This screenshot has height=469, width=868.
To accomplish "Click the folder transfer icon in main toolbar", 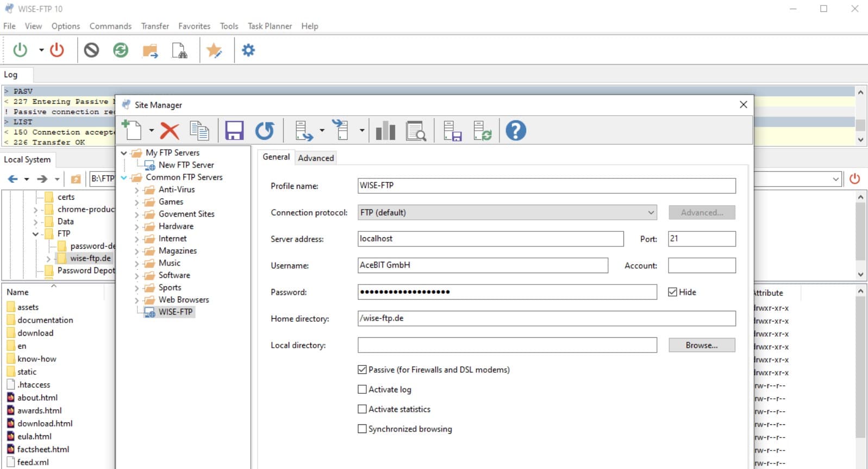I will point(150,51).
